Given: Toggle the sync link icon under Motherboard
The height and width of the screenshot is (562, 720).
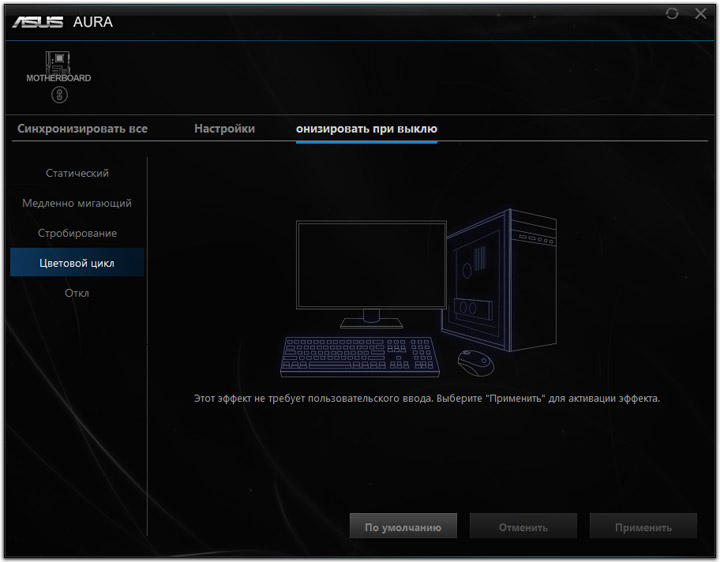Looking at the screenshot, I should [59, 95].
